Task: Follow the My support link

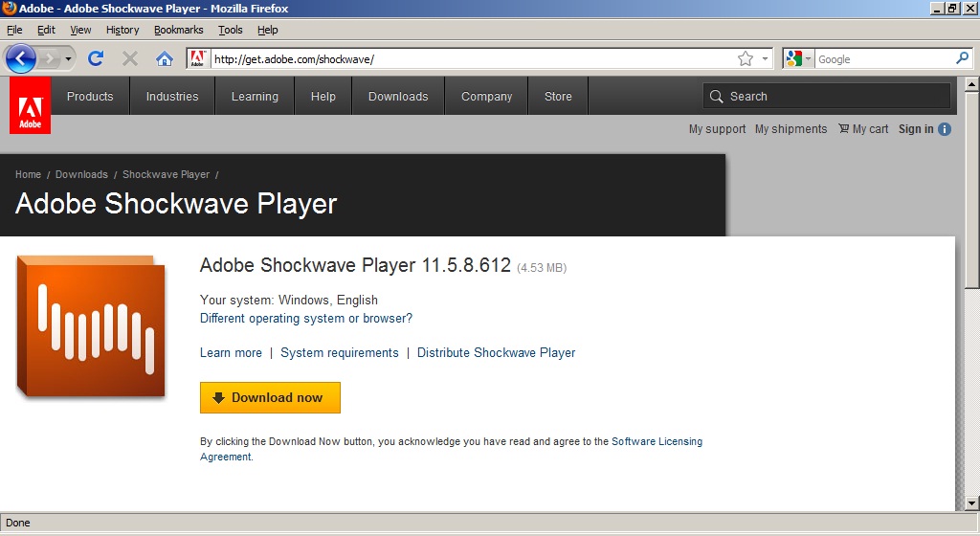Action: pyautogui.click(x=717, y=128)
